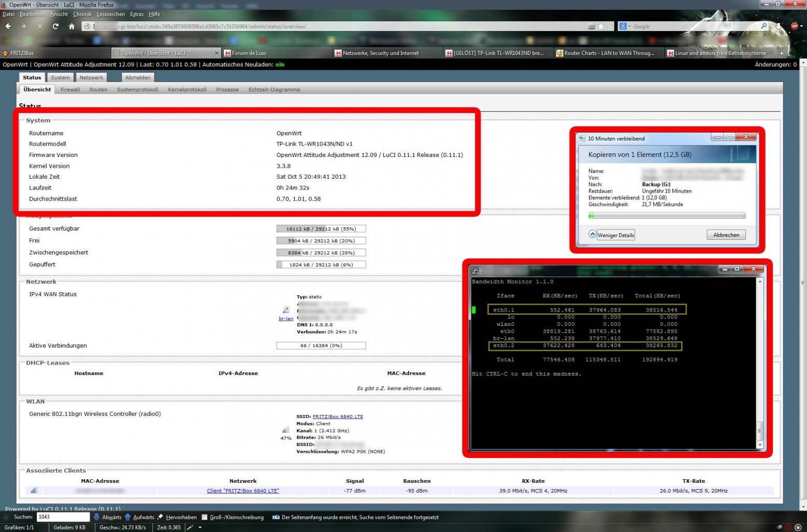Open the Extras menu
The height and width of the screenshot is (532, 807).
point(137,14)
